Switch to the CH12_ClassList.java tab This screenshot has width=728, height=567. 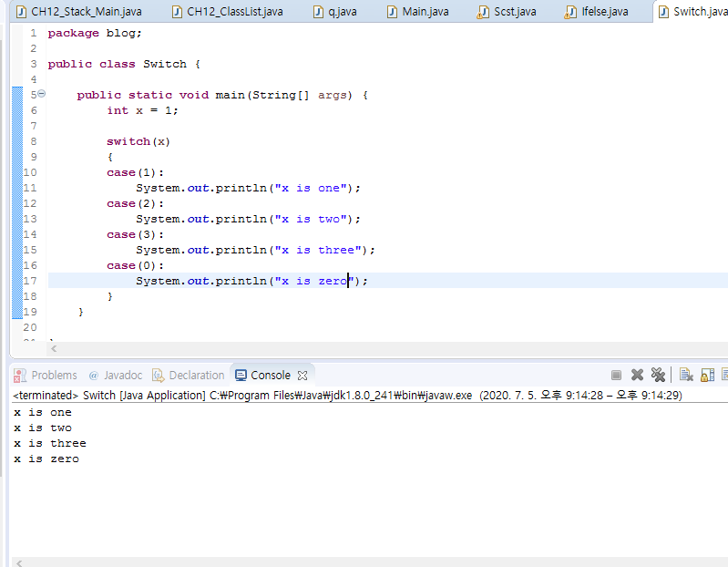tap(228, 12)
